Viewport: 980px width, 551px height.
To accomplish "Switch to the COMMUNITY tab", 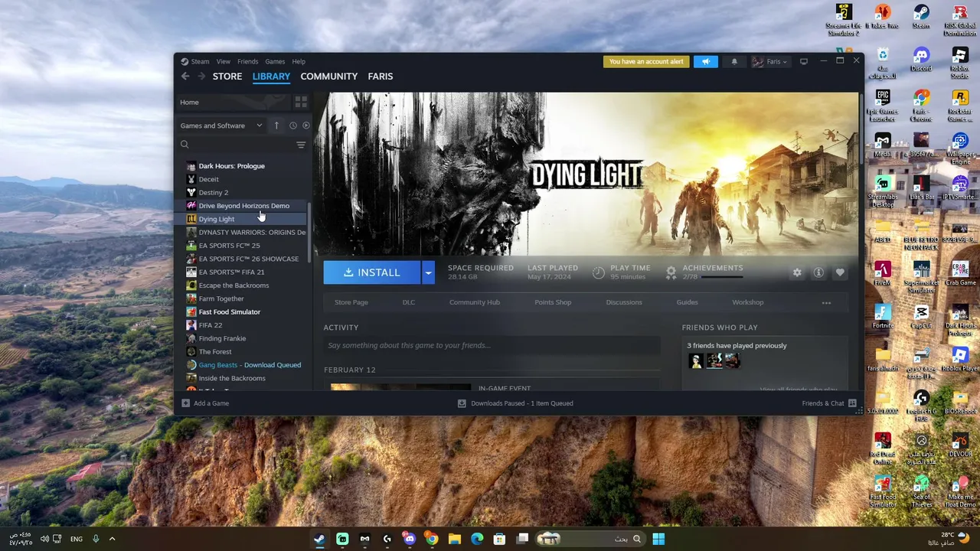I will [x=329, y=77].
